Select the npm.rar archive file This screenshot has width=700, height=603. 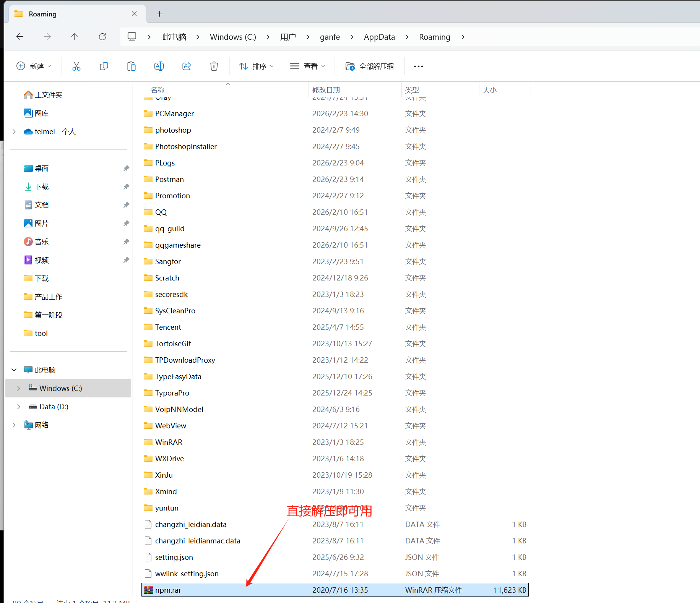pyautogui.click(x=335, y=590)
